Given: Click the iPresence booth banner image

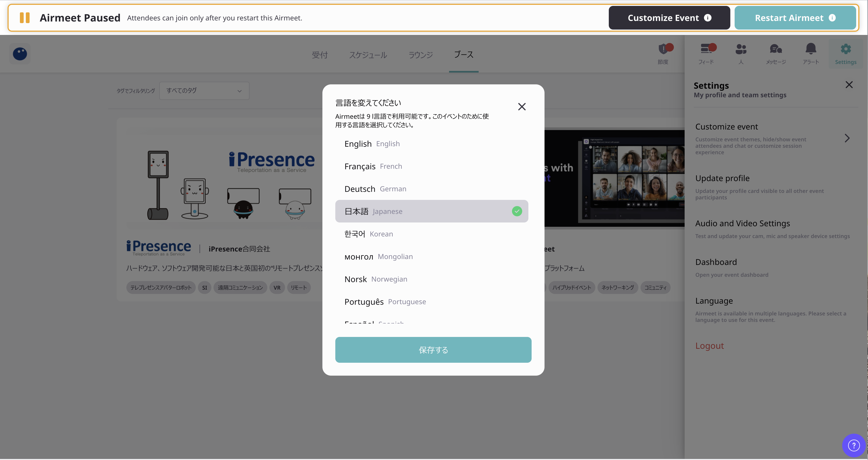Looking at the screenshot, I should point(225,178).
